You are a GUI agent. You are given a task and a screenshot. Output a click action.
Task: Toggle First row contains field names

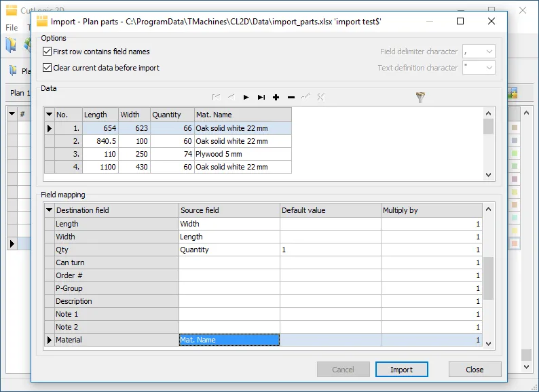point(48,52)
